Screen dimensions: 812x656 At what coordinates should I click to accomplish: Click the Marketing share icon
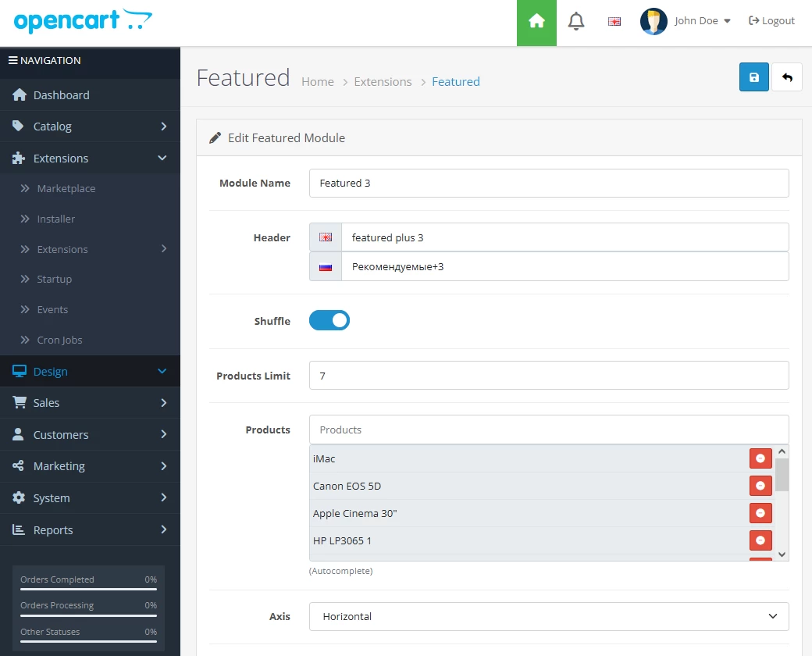coord(18,465)
